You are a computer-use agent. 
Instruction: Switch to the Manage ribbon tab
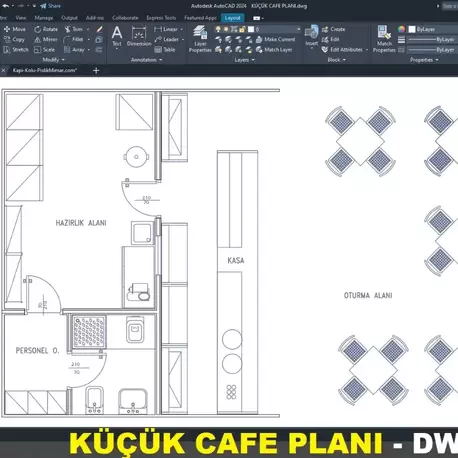pos(44,18)
